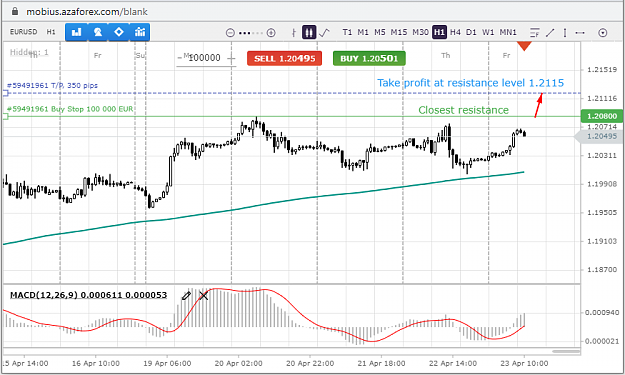Click the H1 label beside EURUSD
This screenshot has height=375, width=625.
51,32
